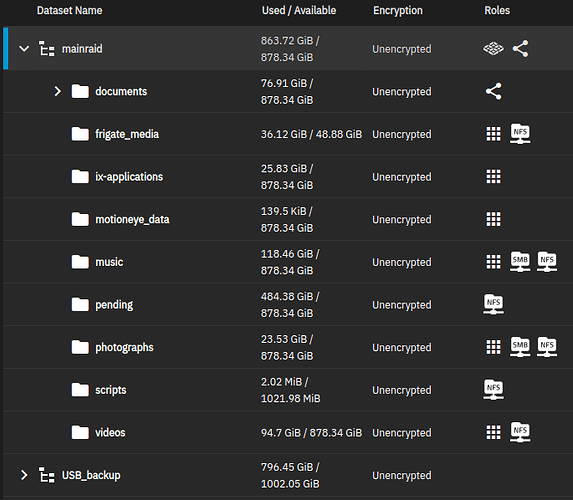Select the mainraid dataset
The width and height of the screenshot is (573, 500).
pyautogui.click(x=82, y=49)
